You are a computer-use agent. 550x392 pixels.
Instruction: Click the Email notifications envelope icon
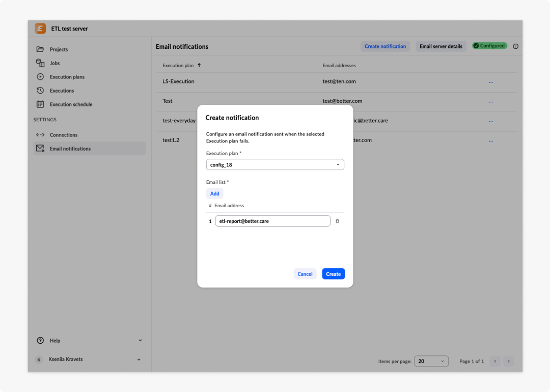tap(40, 148)
